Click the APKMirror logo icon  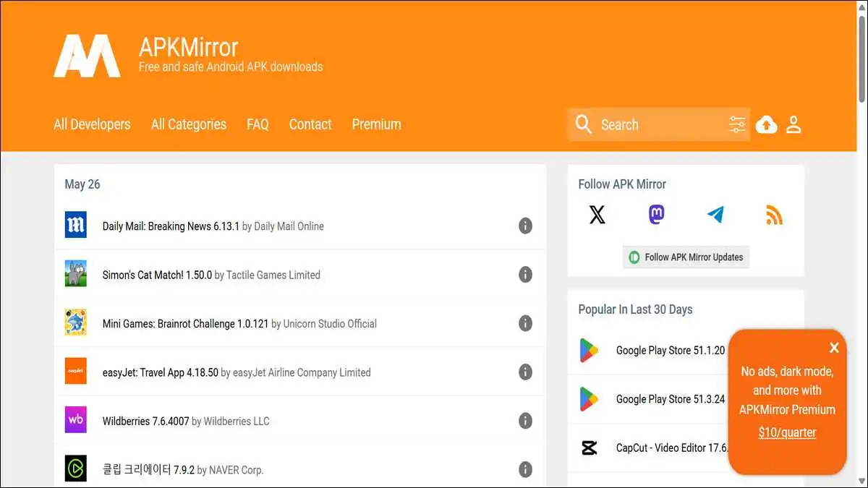tap(87, 56)
